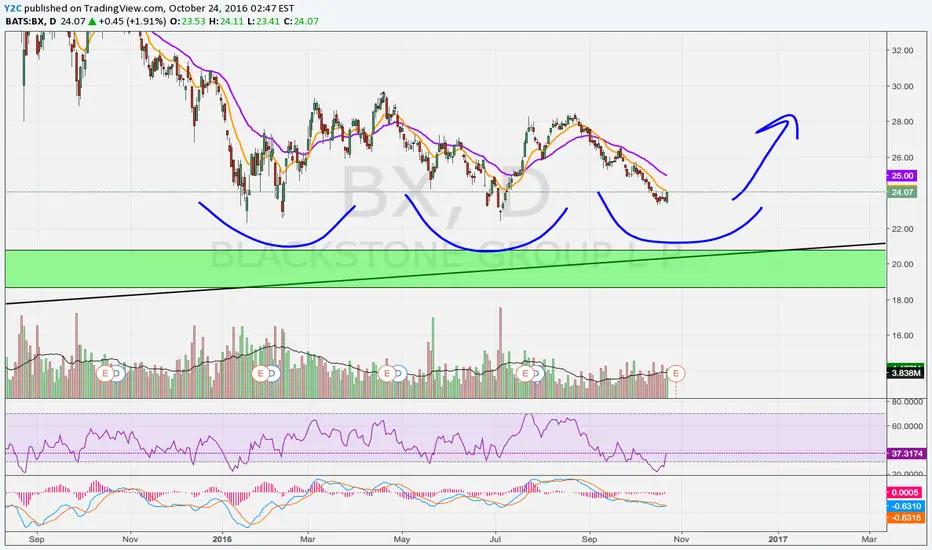
Task: Click the orange -0.6315 signal value tag
Action: [905, 518]
